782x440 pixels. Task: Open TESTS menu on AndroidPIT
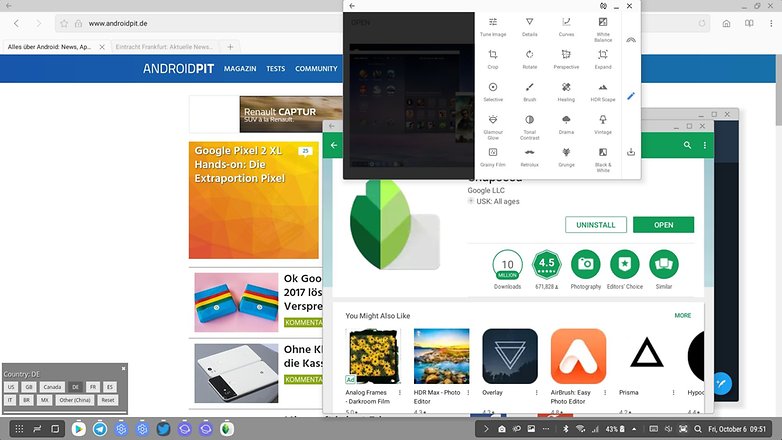(276, 69)
